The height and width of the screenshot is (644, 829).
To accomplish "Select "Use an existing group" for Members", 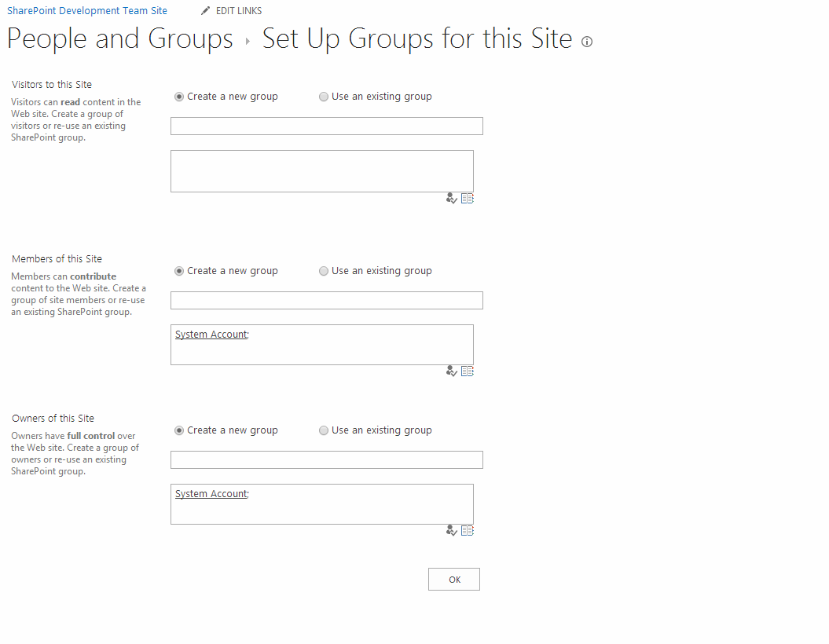I will 324,270.
